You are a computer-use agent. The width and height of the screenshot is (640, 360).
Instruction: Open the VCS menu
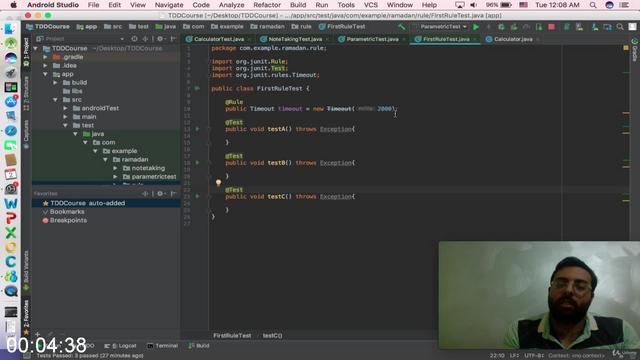[x=371, y=5]
